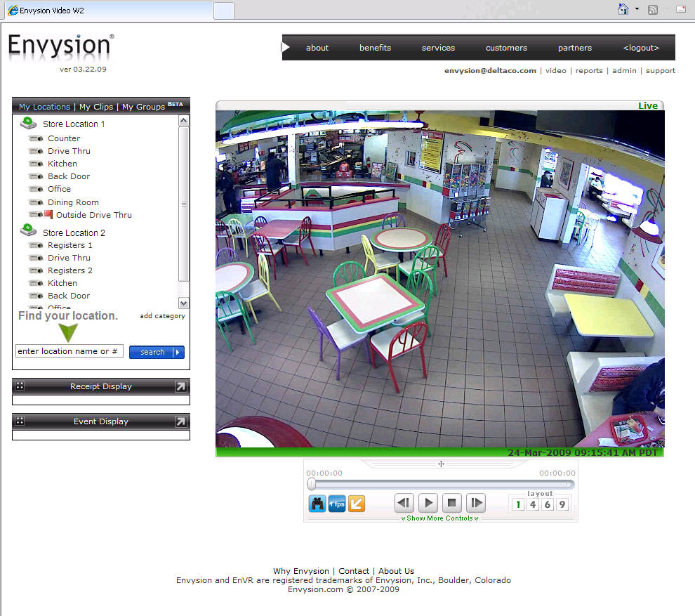695x616 pixels.
Task: Click the camera icon beside Registers 1
Action: (36, 245)
